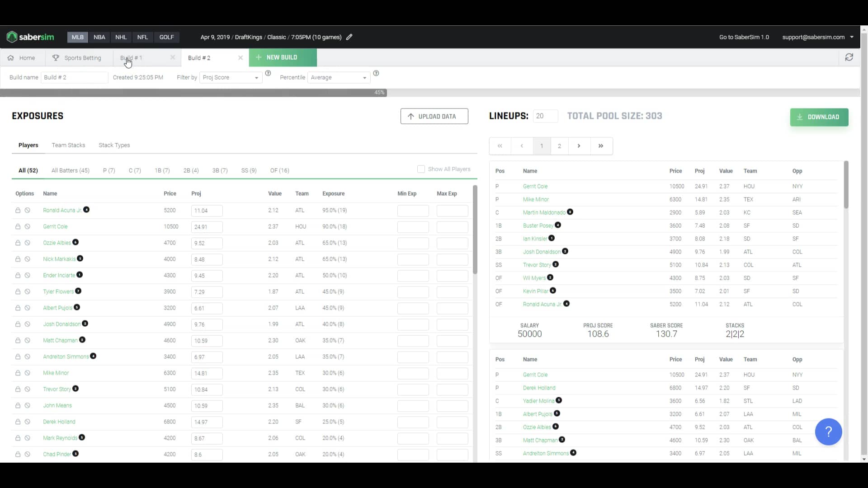Enable the Show All Players checkbox

coord(421,169)
